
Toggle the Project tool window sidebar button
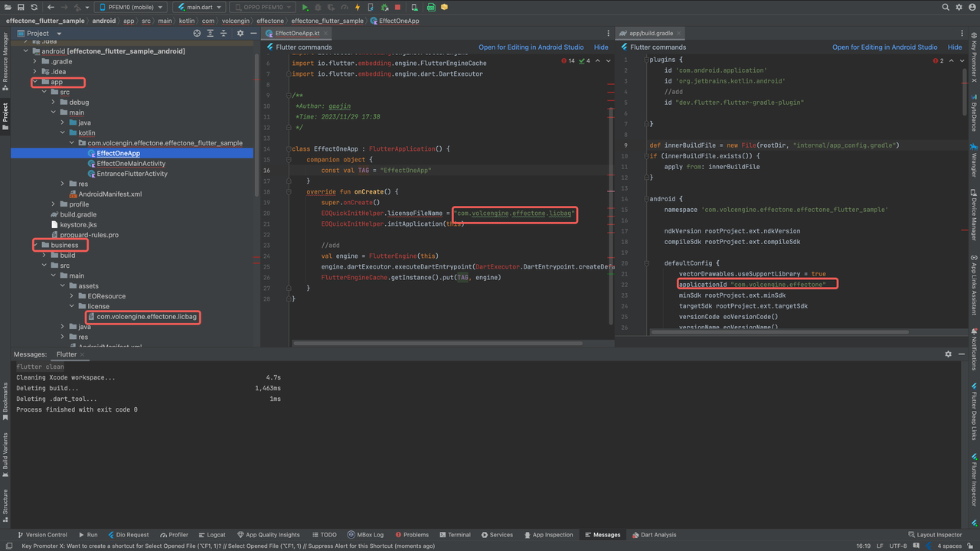[x=5, y=116]
